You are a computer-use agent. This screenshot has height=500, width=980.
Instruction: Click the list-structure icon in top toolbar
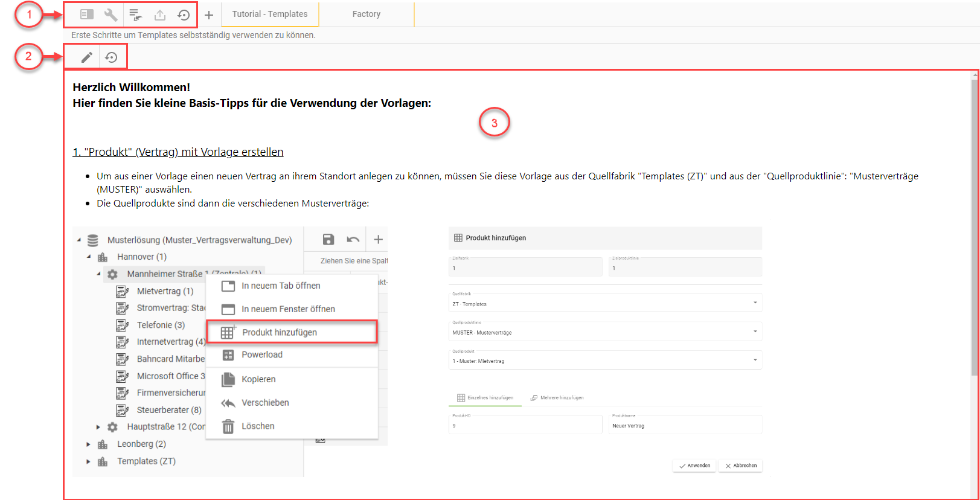pos(135,14)
